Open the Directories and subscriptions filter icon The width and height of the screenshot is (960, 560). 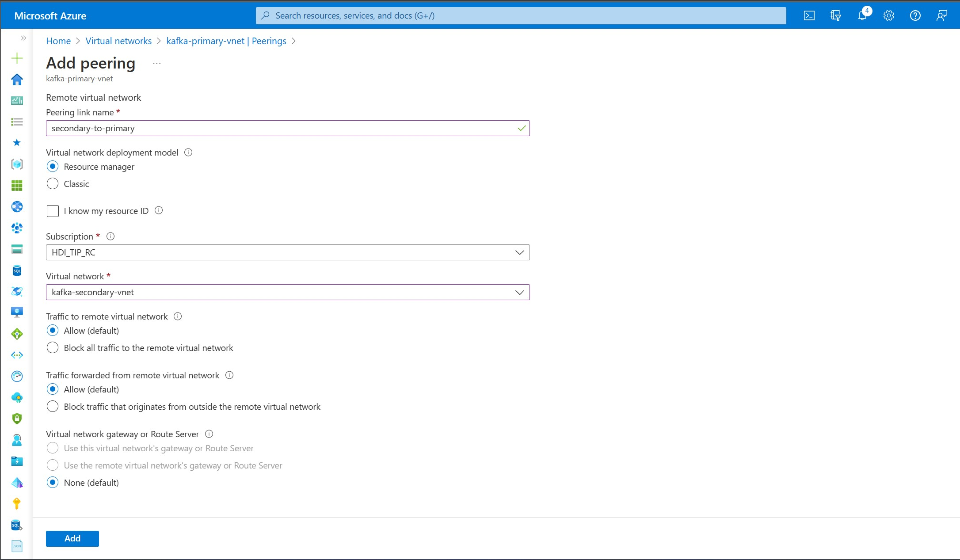click(x=835, y=16)
